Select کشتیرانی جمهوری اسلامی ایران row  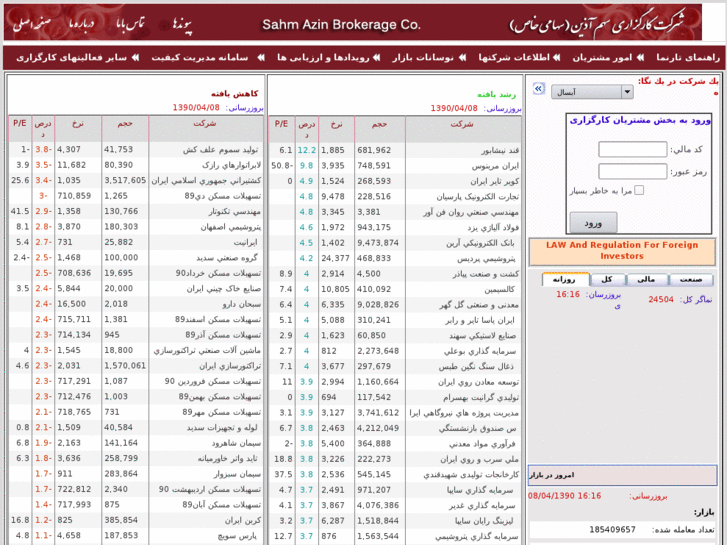pyautogui.click(x=136, y=180)
